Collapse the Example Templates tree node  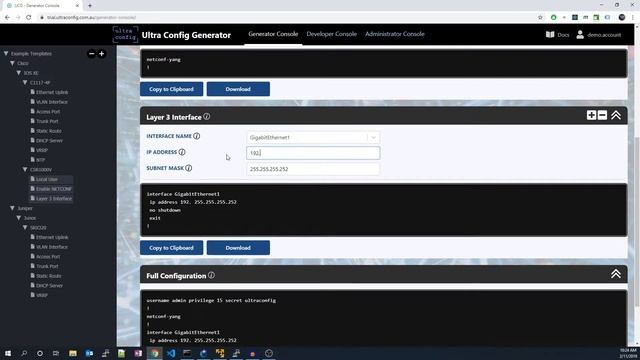click(x=6, y=53)
